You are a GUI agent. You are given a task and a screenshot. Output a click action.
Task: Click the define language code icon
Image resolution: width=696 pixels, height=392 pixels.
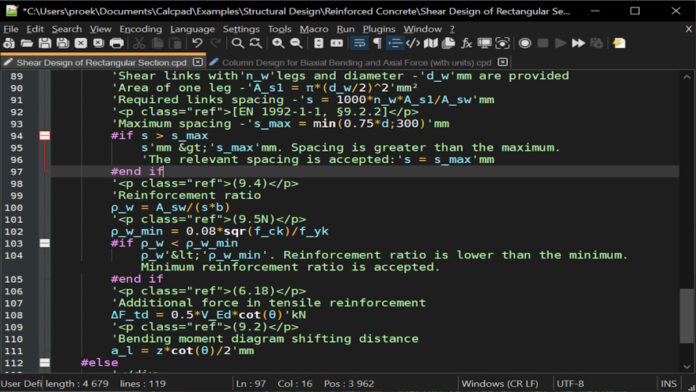coord(413,43)
